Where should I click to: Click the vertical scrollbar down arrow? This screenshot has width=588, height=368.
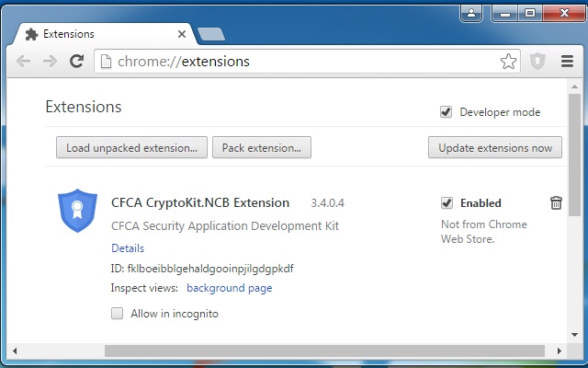coord(574,335)
